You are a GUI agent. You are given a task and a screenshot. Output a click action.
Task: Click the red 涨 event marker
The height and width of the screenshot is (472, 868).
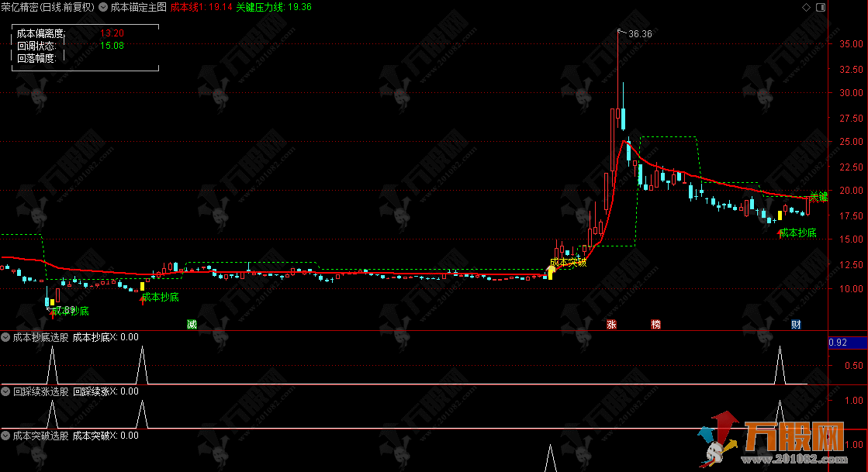pos(612,323)
